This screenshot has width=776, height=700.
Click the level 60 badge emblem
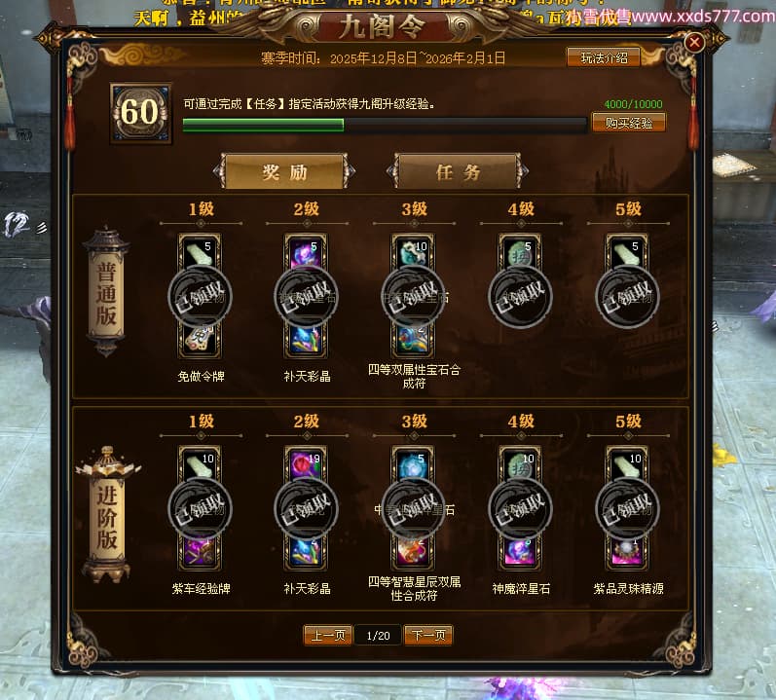(141, 113)
